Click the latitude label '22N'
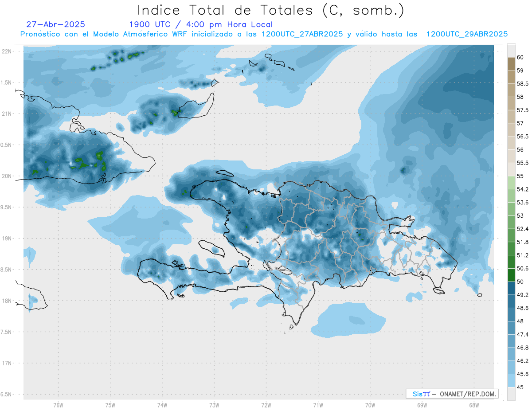The height and width of the screenshot is (411, 532). pos(7,51)
